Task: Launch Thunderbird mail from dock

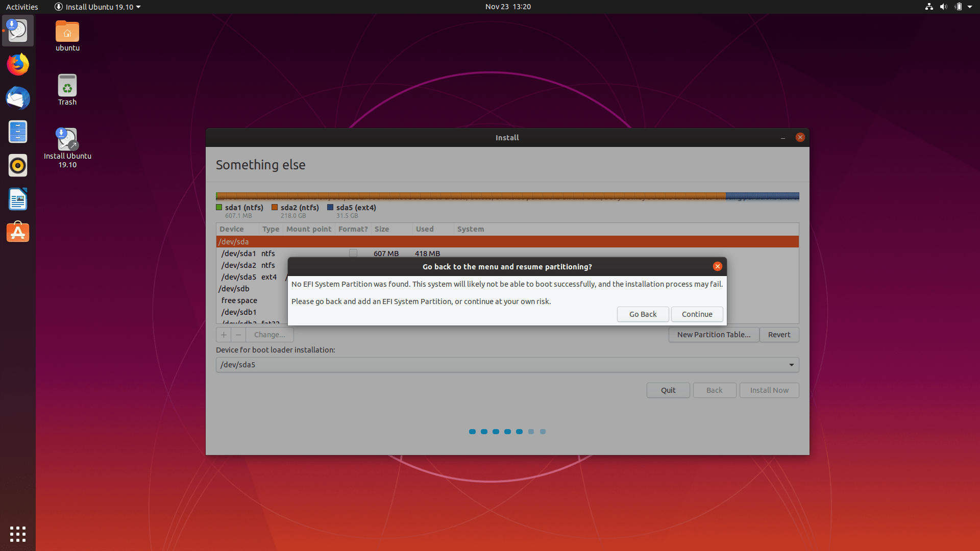Action: pos(18,98)
